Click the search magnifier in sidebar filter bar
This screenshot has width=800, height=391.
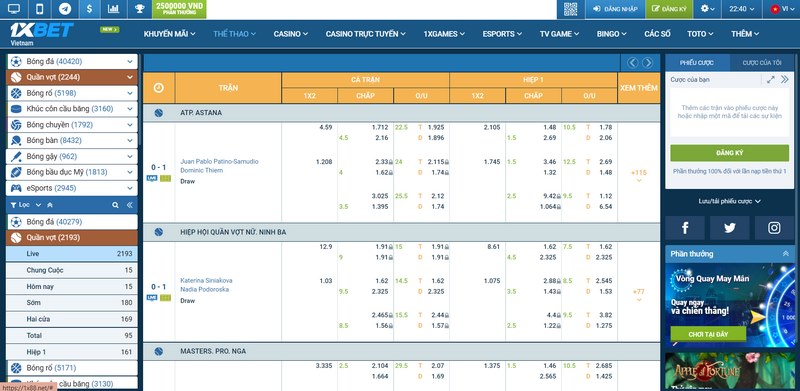115,205
